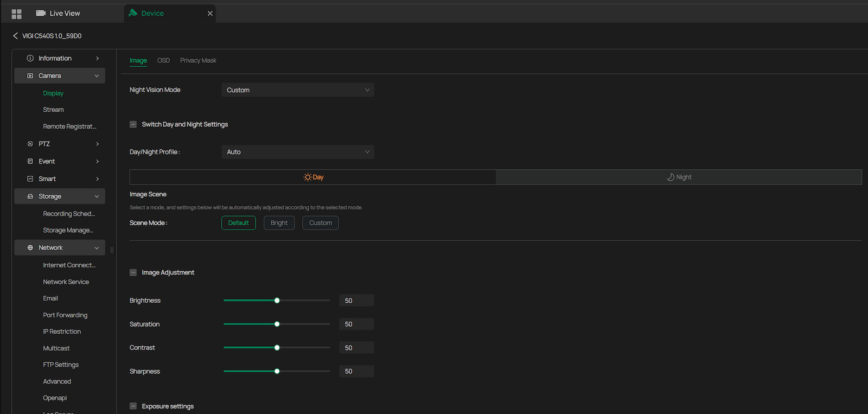Choose the Default scene mode
The width and height of the screenshot is (868, 414).
tap(238, 223)
